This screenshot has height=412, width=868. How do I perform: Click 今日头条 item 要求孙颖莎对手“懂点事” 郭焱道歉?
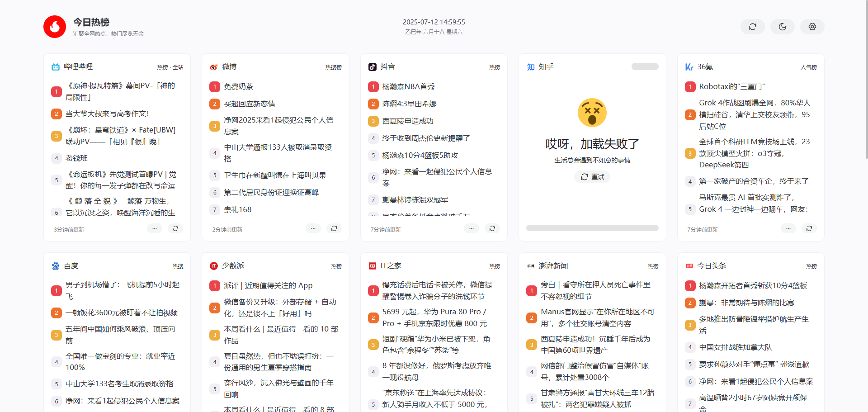tap(754, 364)
